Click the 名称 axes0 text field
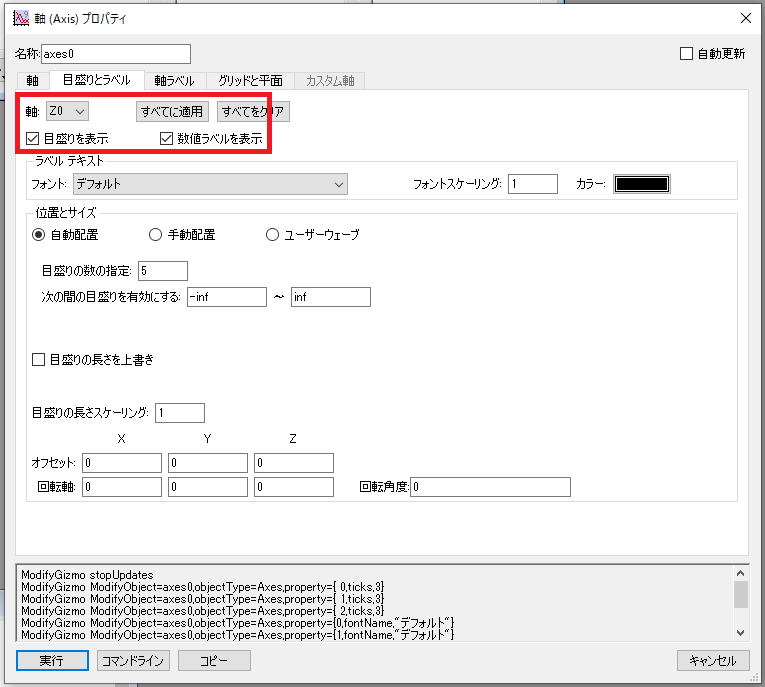This screenshot has width=765, height=687. click(115, 54)
